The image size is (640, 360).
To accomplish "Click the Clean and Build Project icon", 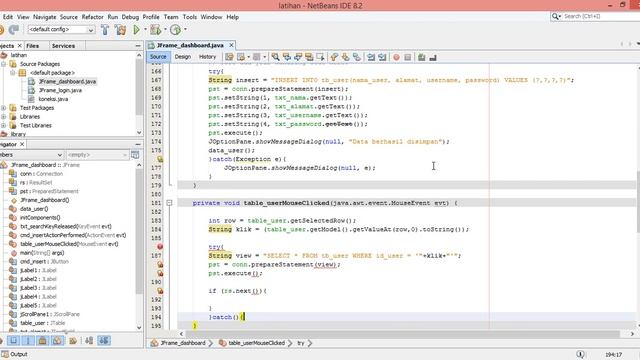I will [120, 29].
